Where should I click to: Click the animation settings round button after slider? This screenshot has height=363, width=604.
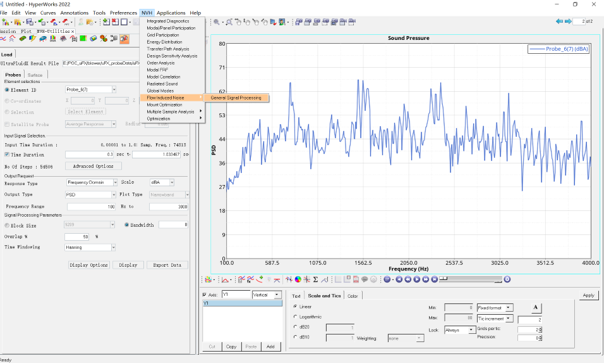507,279
